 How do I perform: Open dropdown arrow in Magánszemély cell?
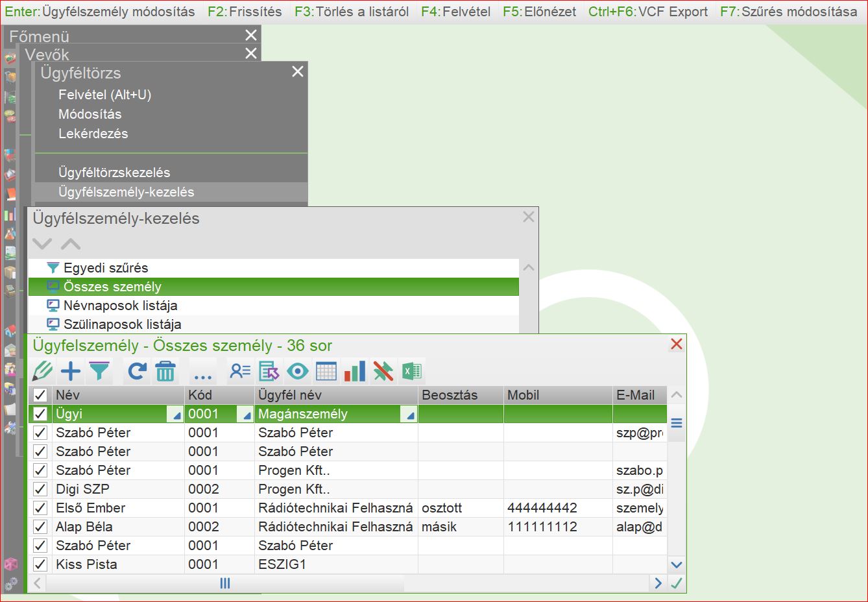coord(409,415)
